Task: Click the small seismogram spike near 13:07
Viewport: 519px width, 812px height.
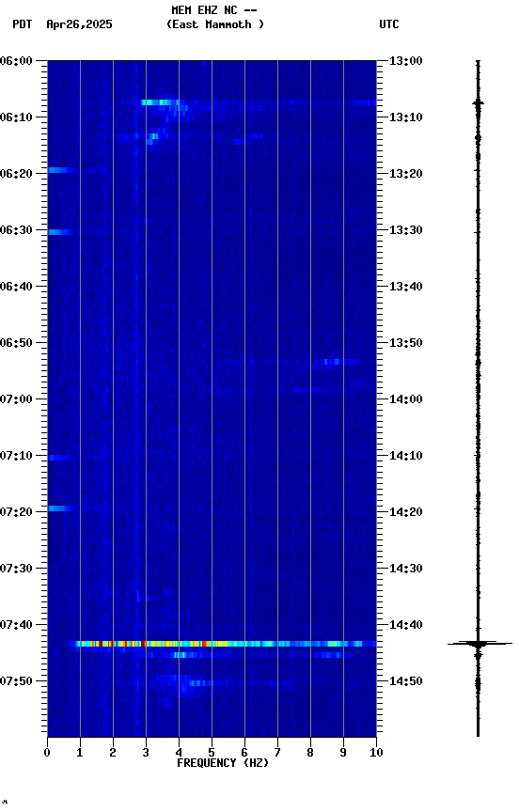Action: coord(478,103)
